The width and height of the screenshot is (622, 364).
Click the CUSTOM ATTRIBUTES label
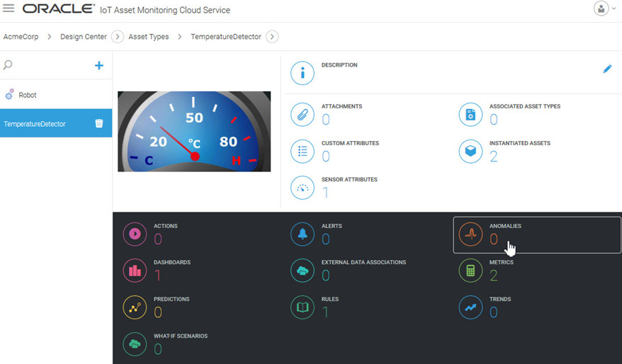click(x=350, y=143)
